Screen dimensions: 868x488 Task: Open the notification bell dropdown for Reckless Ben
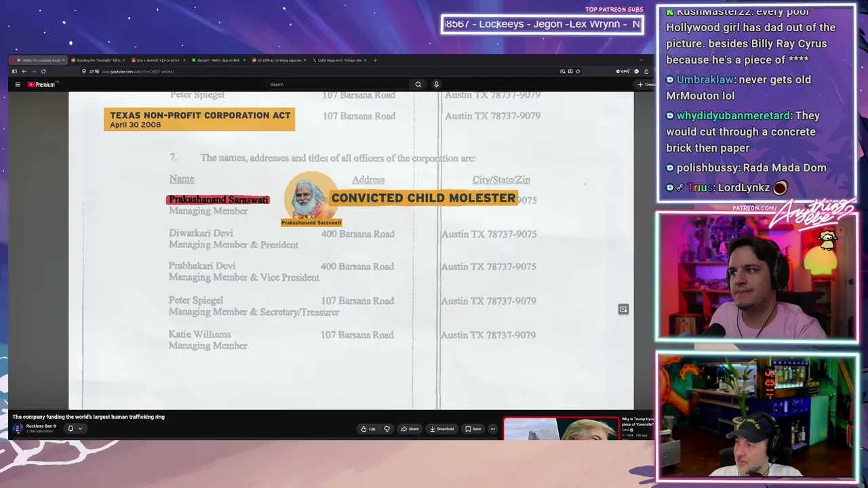tap(75, 428)
